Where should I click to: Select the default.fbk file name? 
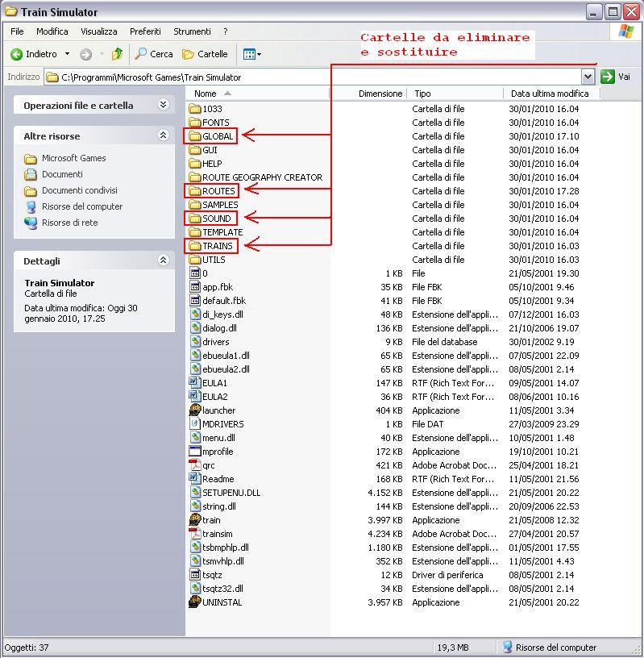(x=224, y=301)
